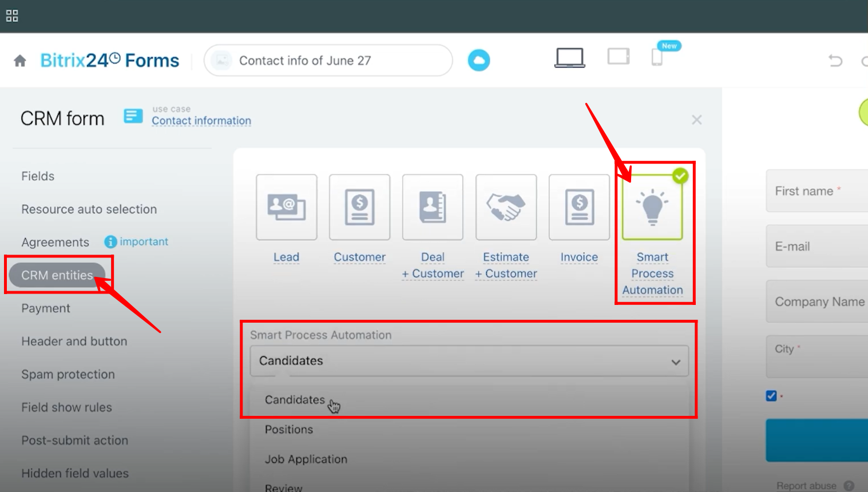The height and width of the screenshot is (492, 868).
Task: Click the Company Name preview field
Action: pyautogui.click(x=817, y=301)
